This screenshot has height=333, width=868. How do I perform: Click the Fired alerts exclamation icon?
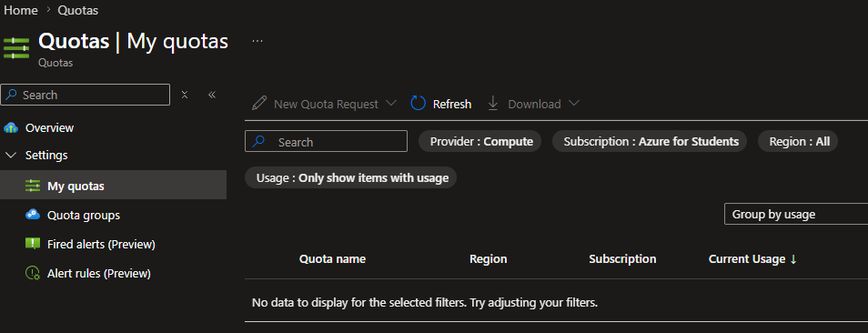click(x=33, y=244)
